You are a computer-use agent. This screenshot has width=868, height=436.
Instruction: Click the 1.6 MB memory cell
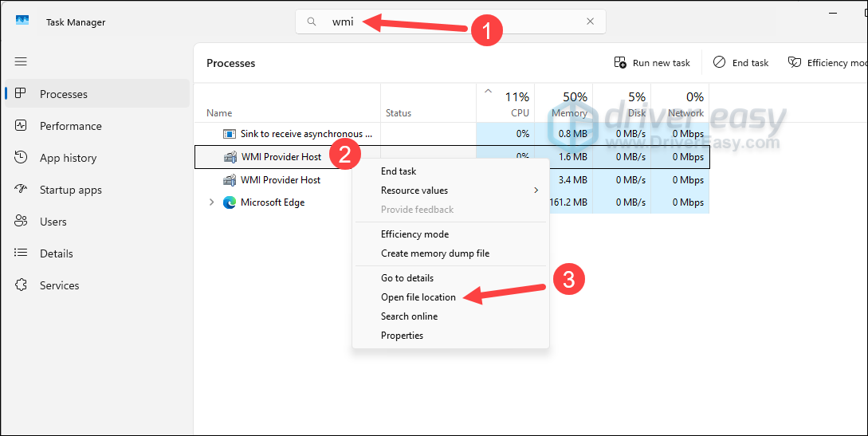564,157
